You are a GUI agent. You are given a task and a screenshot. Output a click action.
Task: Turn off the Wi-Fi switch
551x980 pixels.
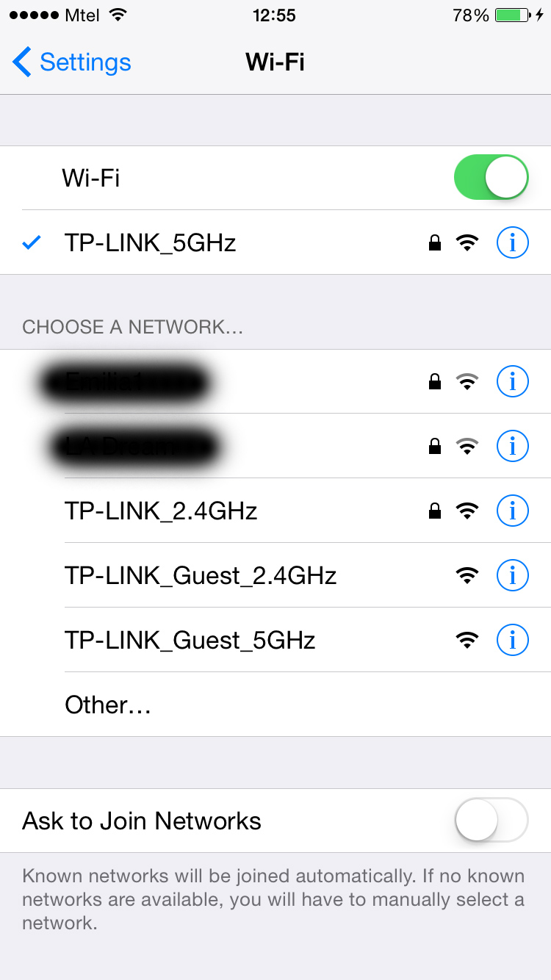491,177
